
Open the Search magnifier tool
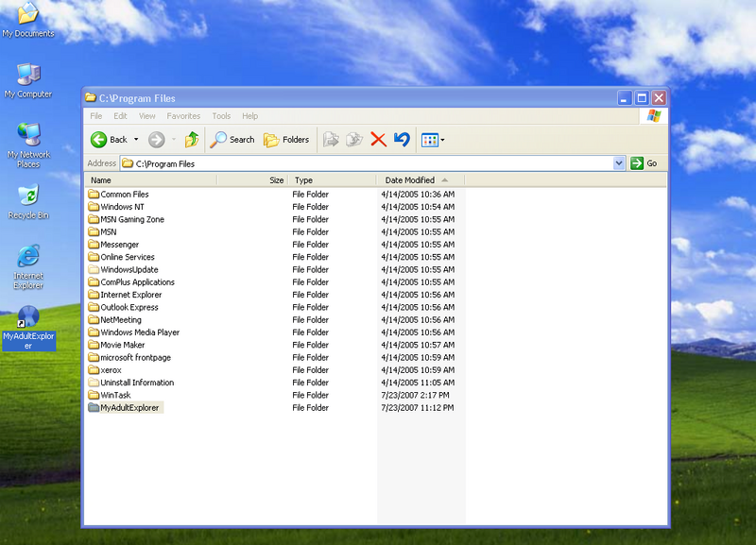[x=232, y=140]
